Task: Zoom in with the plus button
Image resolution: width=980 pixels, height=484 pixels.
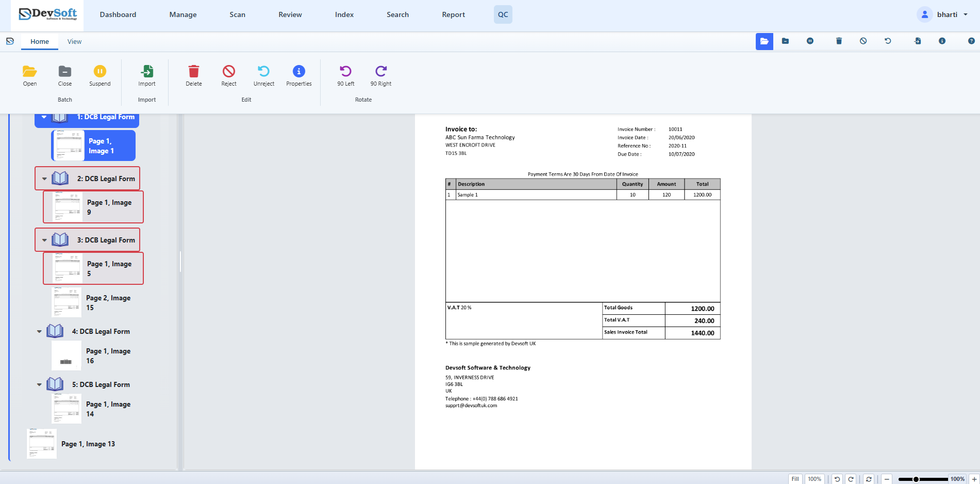Action: tap(974, 479)
